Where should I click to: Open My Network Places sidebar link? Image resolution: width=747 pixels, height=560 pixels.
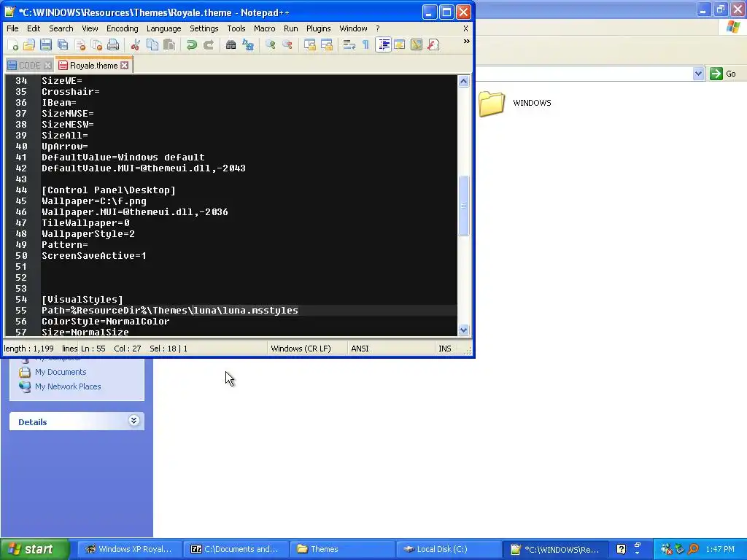(68, 386)
